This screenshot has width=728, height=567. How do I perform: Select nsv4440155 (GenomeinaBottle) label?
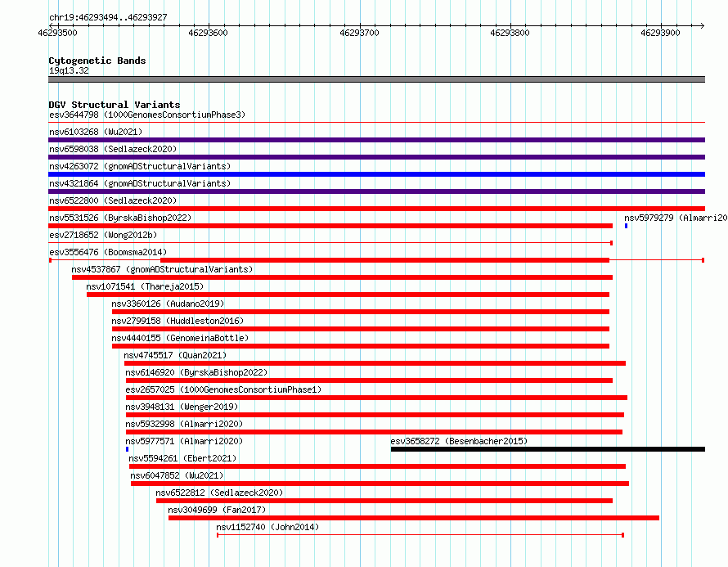(x=180, y=338)
